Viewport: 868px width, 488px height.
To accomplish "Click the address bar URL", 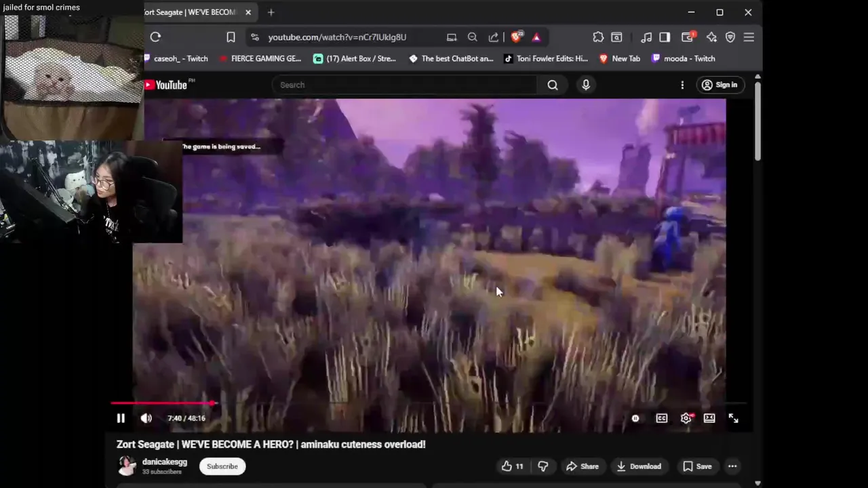I will click(337, 37).
